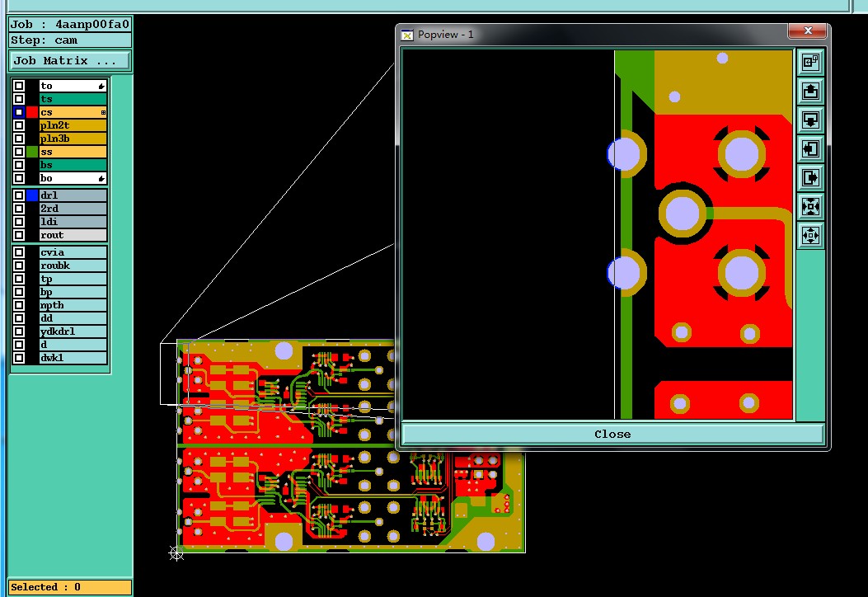Click the Popview title bar app icon

(x=407, y=35)
